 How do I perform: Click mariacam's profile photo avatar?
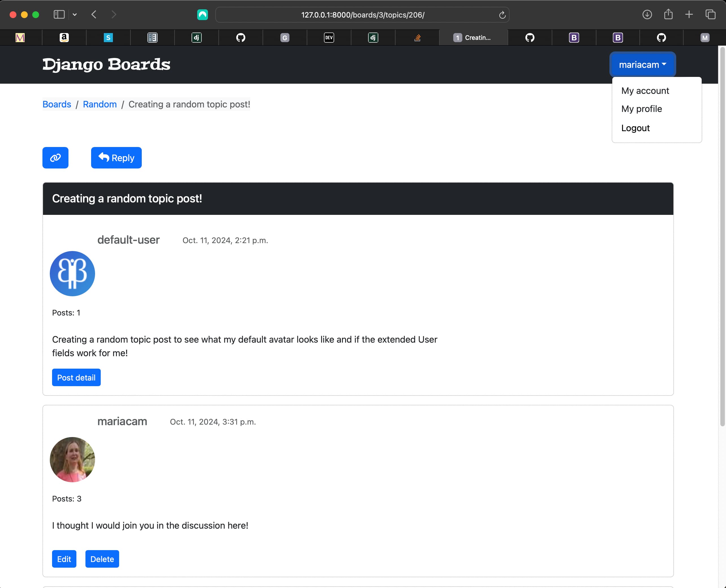tap(72, 460)
